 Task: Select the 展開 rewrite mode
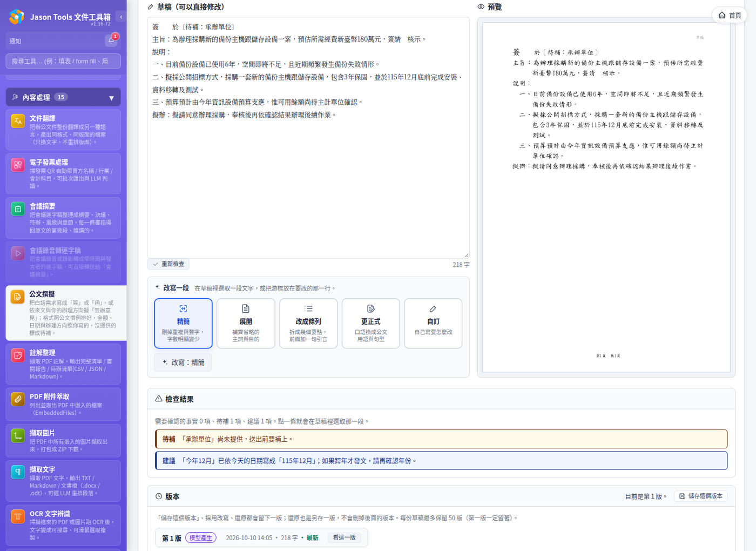pyautogui.click(x=246, y=324)
